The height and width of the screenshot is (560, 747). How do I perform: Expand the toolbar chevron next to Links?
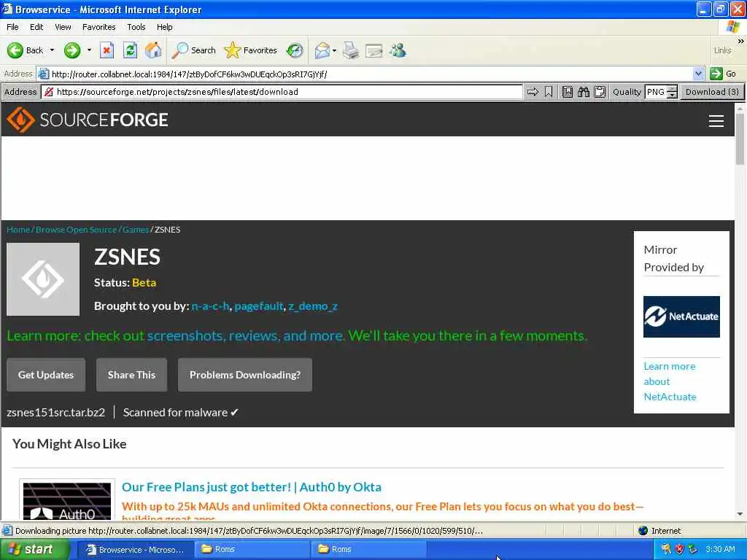(x=741, y=42)
